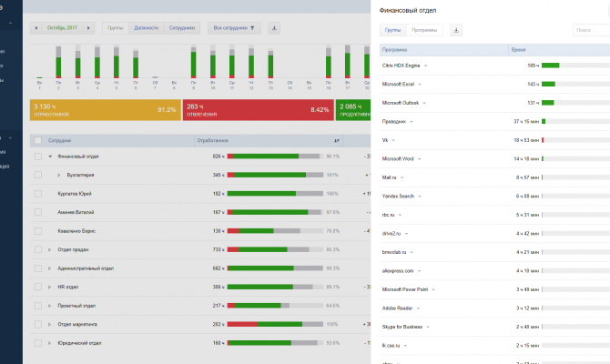Click the Сотрудник column header
610x364 pixels.
click(x=120, y=141)
